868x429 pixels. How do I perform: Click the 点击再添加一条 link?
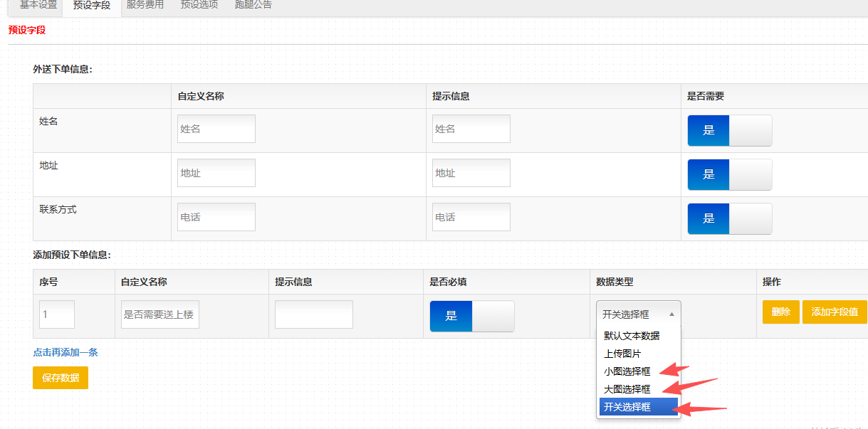(x=65, y=352)
